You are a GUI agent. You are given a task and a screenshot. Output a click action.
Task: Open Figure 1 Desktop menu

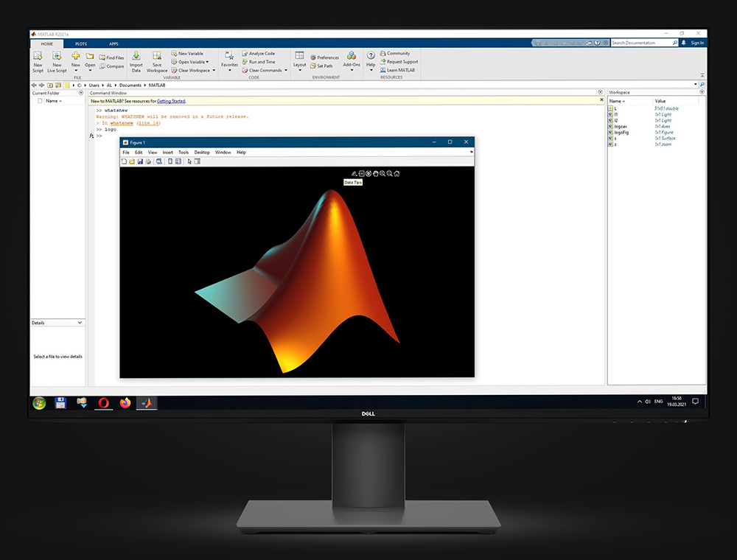(202, 153)
